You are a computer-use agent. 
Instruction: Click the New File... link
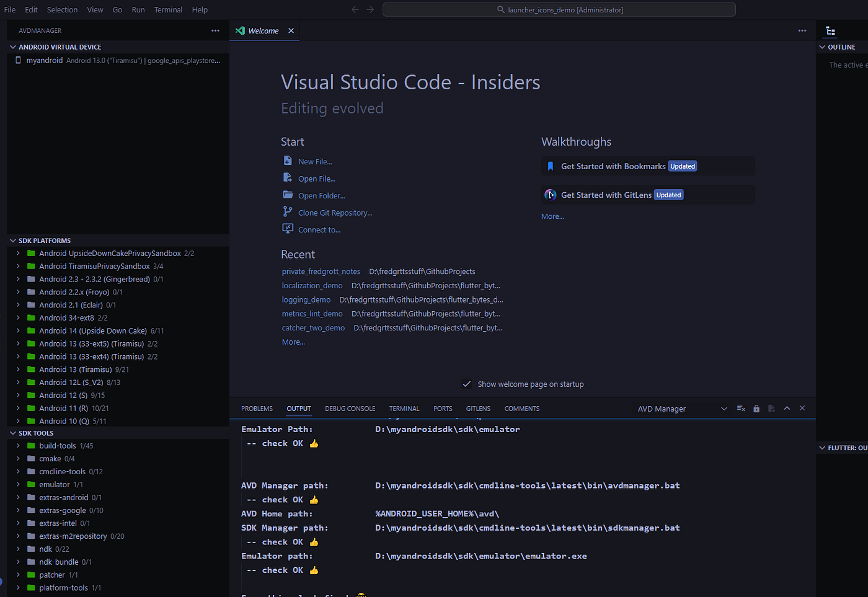click(315, 162)
